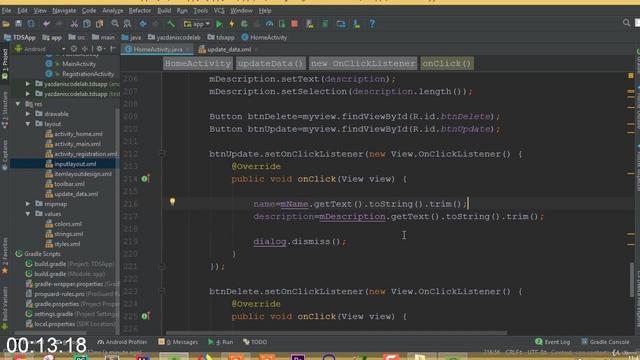The height and width of the screenshot is (360, 640).
Task: Click the Save All toolbar icon
Action: [x=18, y=24]
